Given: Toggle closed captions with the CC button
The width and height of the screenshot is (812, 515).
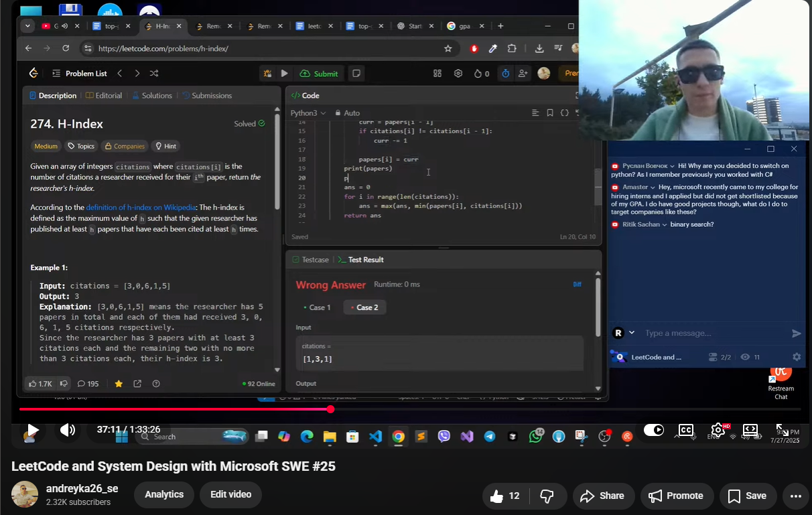Looking at the screenshot, I should point(685,430).
